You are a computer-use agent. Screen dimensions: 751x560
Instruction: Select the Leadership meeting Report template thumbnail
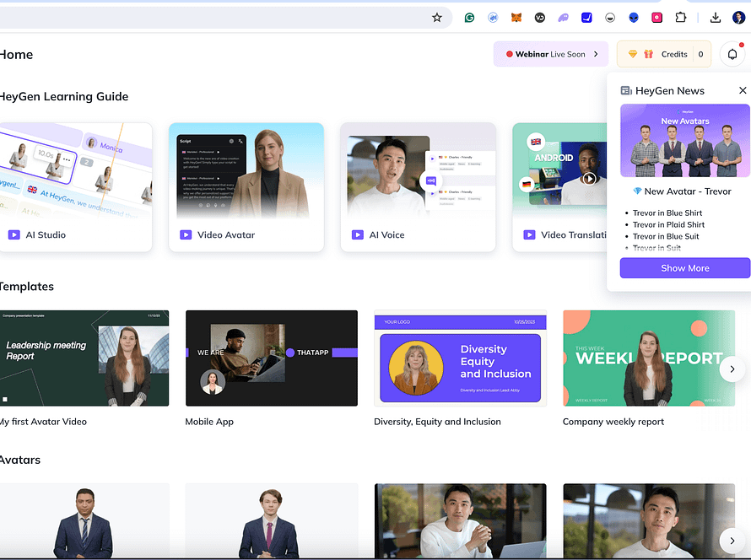84,358
